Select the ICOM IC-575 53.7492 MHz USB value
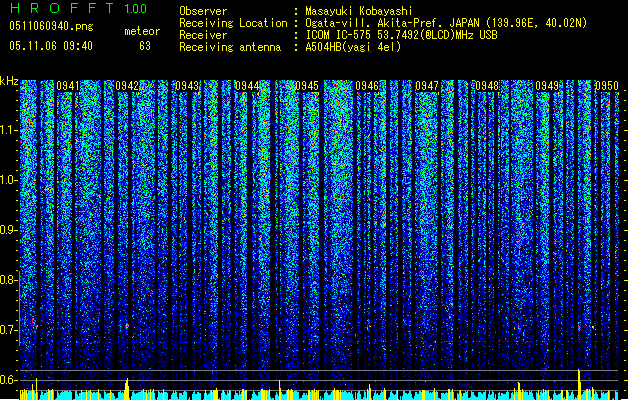 [401, 35]
